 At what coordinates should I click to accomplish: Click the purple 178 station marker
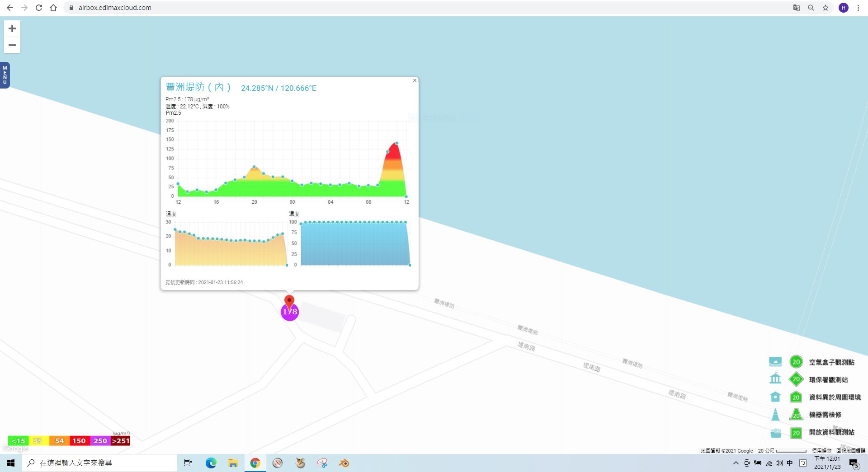pyautogui.click(x=290, y=312)
